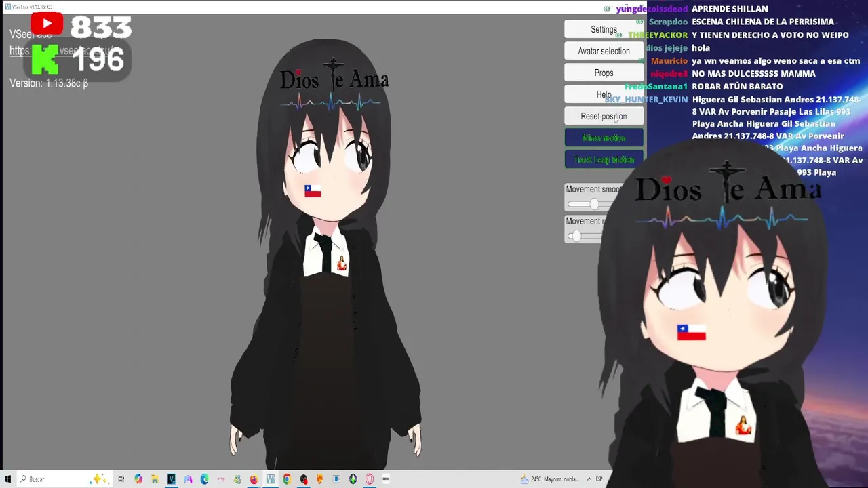This screenshot has width=868, height=488.
Task: Open the weather widget showing 24°C
Action: point(549,479)
